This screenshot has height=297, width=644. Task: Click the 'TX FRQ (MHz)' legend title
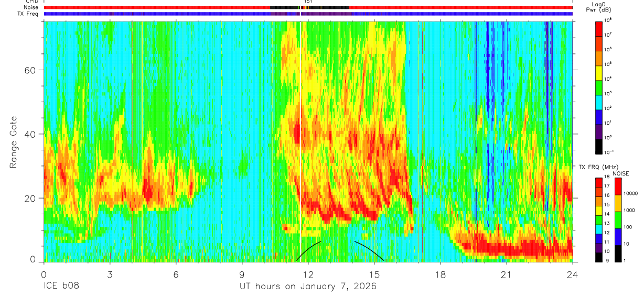point(598,167)
